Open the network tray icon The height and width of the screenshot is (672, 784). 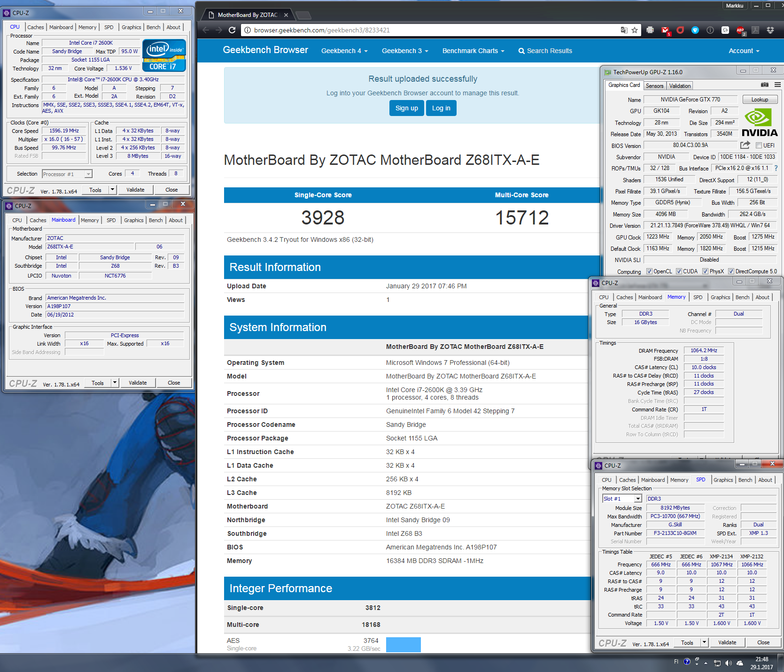pos(717,663)
